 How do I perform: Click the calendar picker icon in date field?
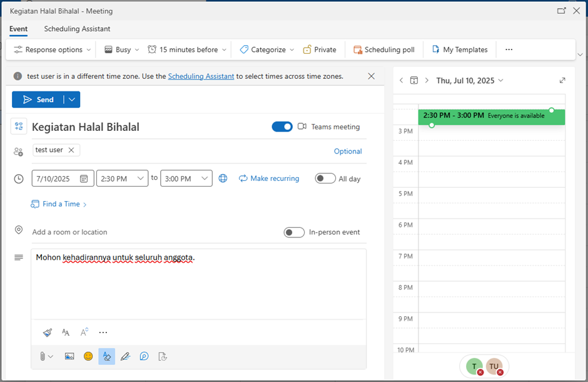coord(84,178)
